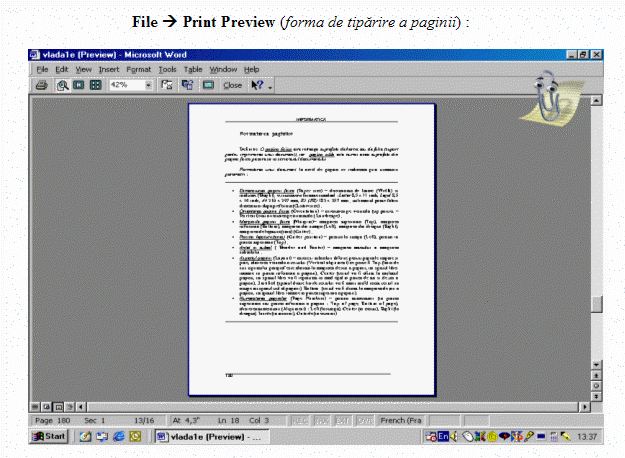Click the EXT status bar indicator
The height and width of the screenshot is (458, 625).
343,421
